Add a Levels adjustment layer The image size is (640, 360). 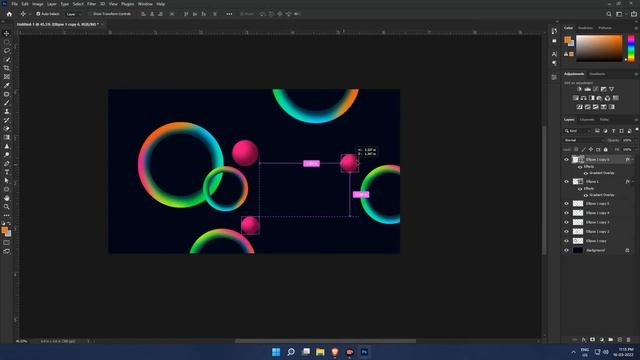point(587,89)
